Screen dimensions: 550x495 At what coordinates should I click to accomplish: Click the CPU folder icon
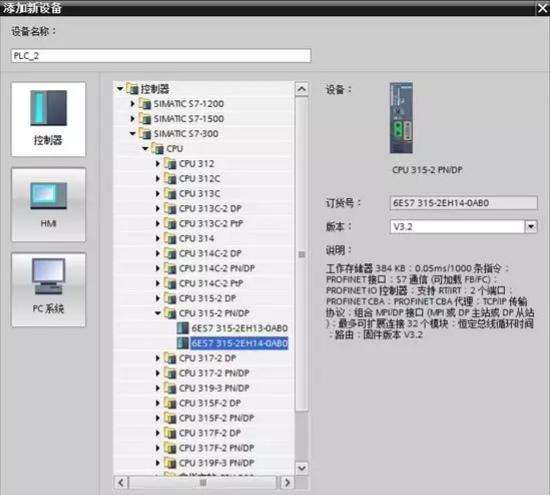point(157,149)
